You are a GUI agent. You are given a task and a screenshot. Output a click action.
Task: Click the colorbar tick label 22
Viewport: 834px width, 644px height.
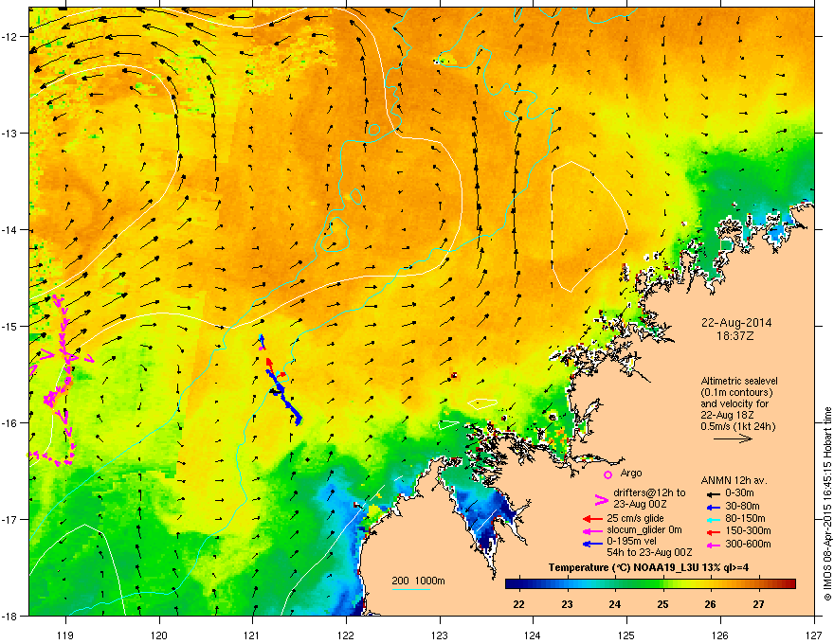click(519, 604)
